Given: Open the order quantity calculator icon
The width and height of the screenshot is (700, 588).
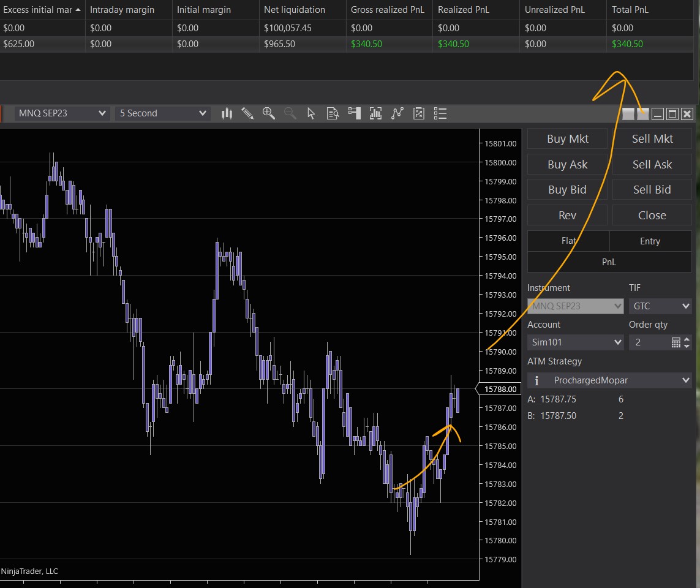Looking at the screenshot, I should point(676,342).
